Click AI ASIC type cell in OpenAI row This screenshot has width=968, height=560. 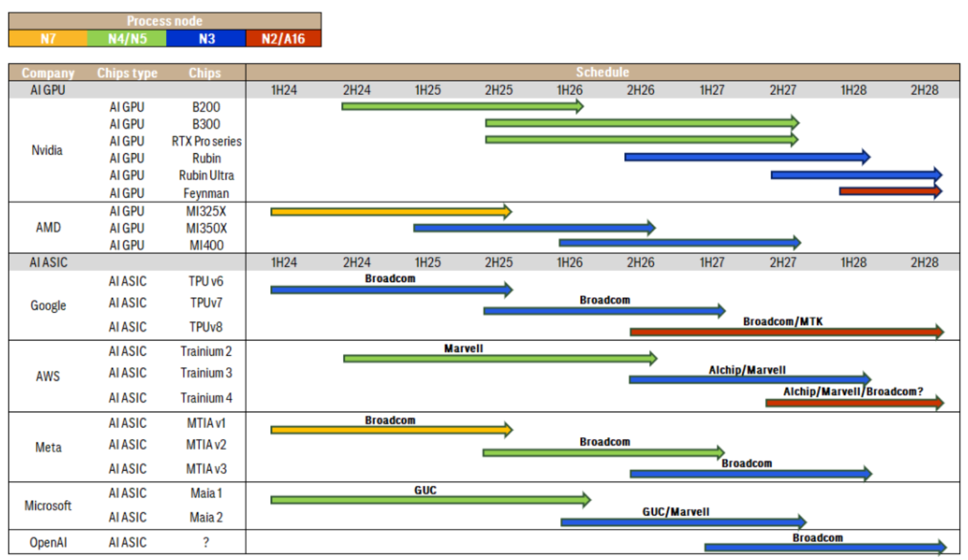pos(128,542)
